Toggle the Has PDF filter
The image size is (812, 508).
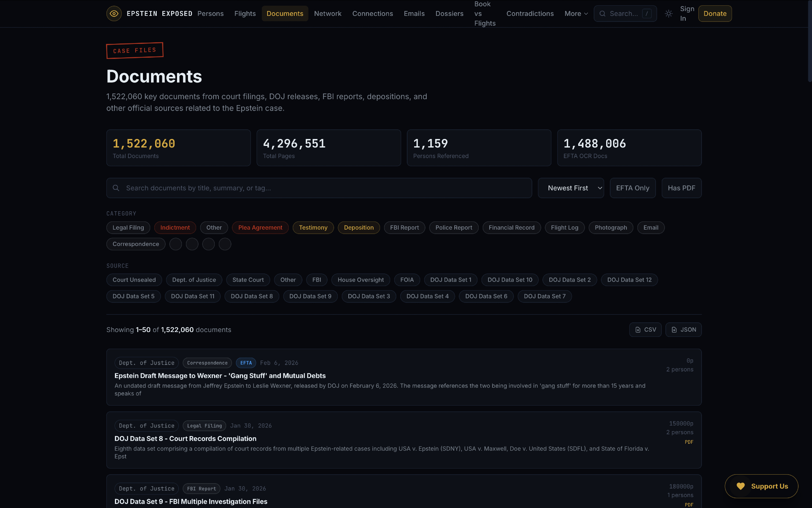tap(681, 188)
